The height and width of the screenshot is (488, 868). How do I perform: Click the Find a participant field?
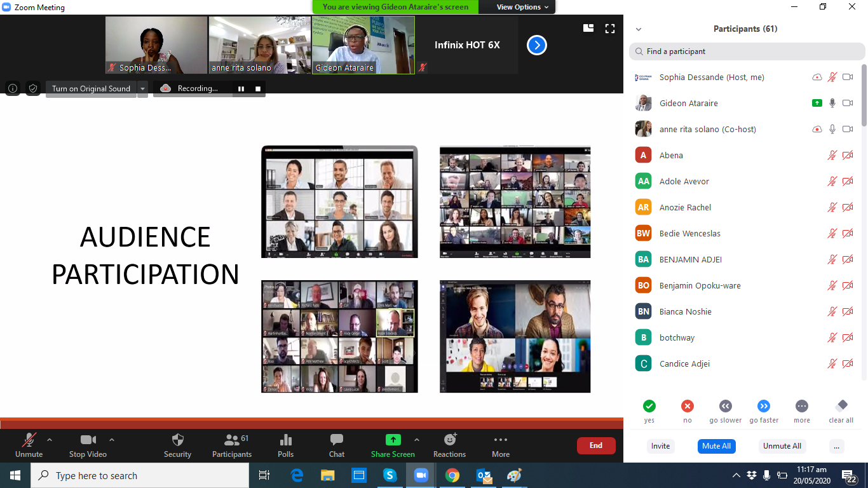point(747,51)
